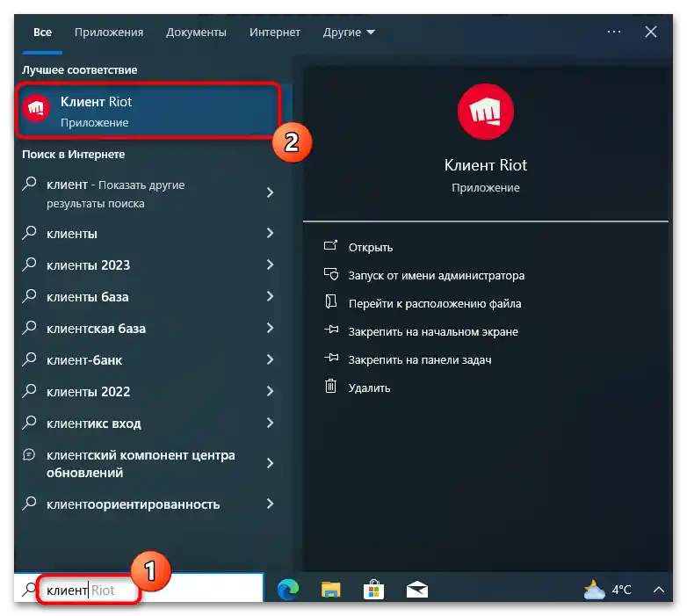Screen dimensions: 687x616
Task: Open the Другие dropdown tab
Action: (x=349, y=33)
